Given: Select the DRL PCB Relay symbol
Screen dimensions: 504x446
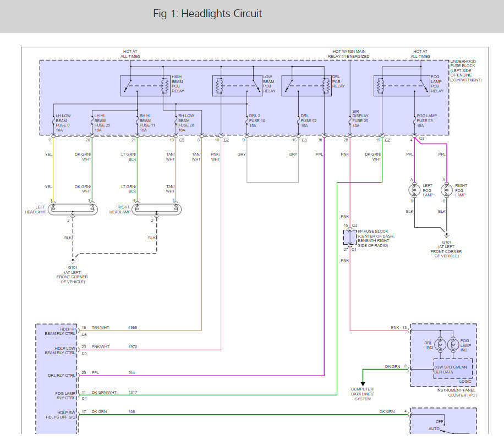Looking at the screenshot, I should [x=306, y=86].
